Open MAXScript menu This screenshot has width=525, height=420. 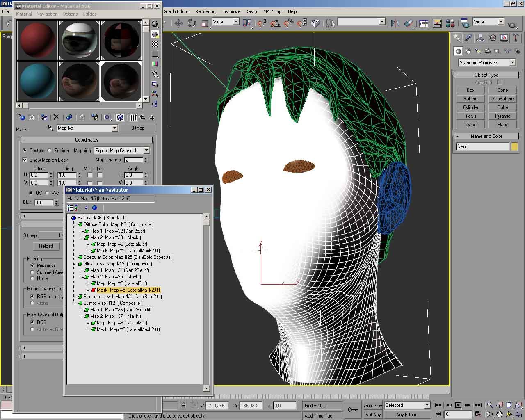click(x=272, y=11)
